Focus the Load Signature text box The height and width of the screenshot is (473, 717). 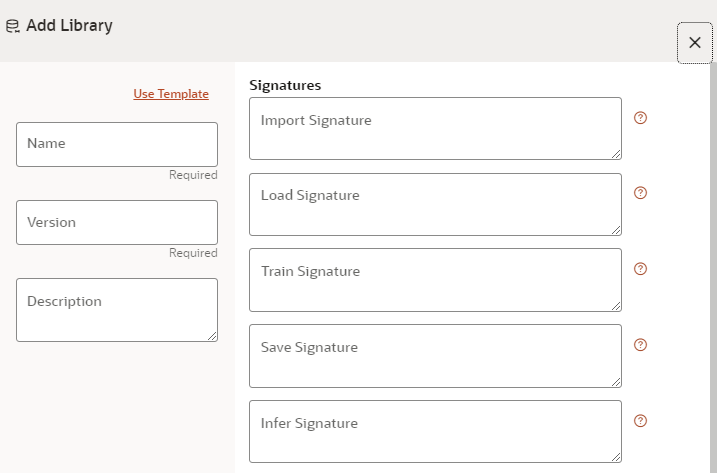(435, 204)
